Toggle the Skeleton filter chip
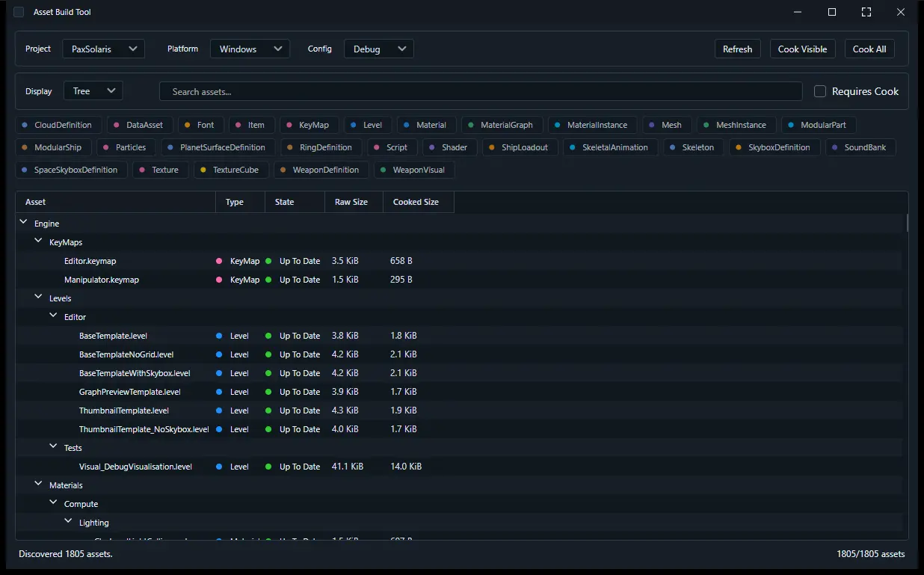This screenshot has width=924, height=575. coord(694,147)
